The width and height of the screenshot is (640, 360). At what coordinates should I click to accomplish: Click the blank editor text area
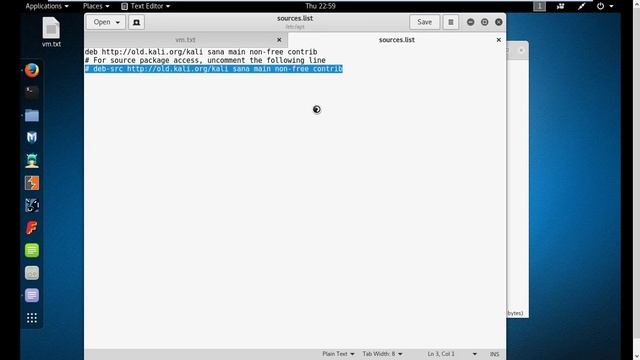(295, 210)
